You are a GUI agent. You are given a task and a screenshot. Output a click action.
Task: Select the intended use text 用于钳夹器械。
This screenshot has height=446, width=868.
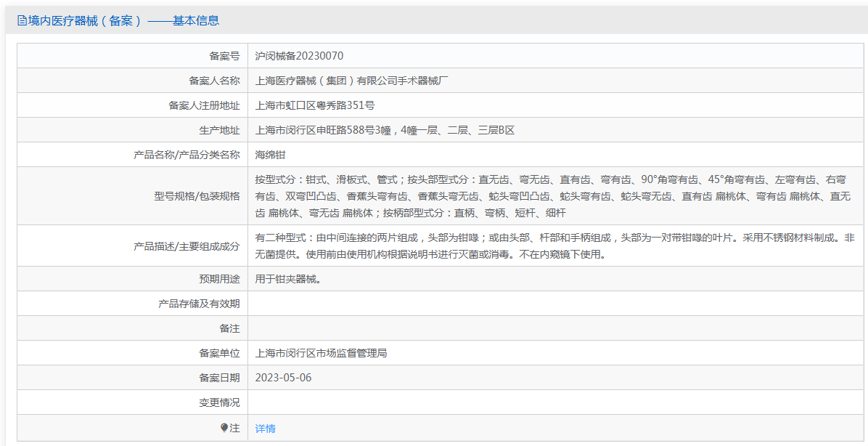288,279
